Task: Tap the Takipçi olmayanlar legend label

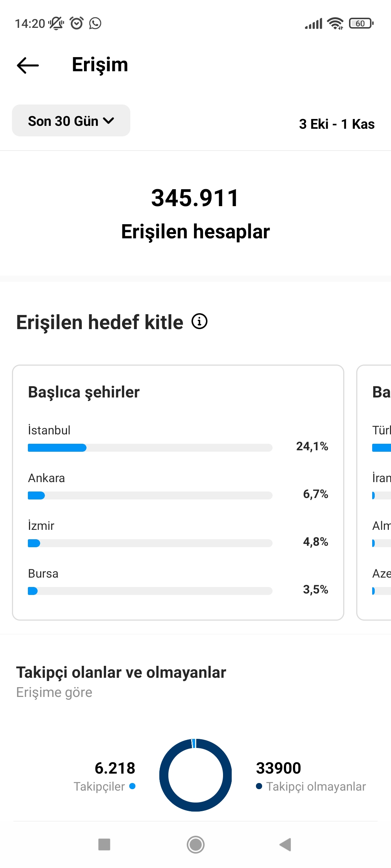Action: click(x=316, y=787)
